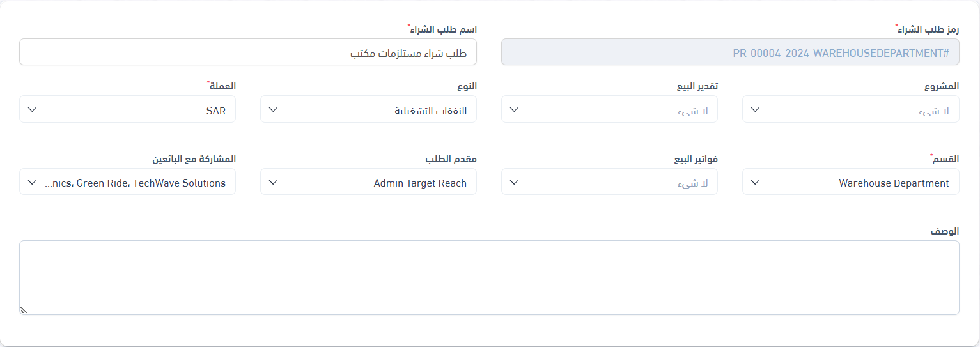Click the chevron arrow in the النوع (type) dropdown

273,110
